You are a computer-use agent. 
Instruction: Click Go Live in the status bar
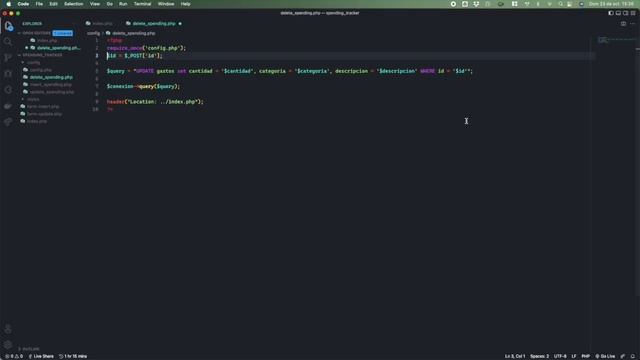click(x=605, y=356)
